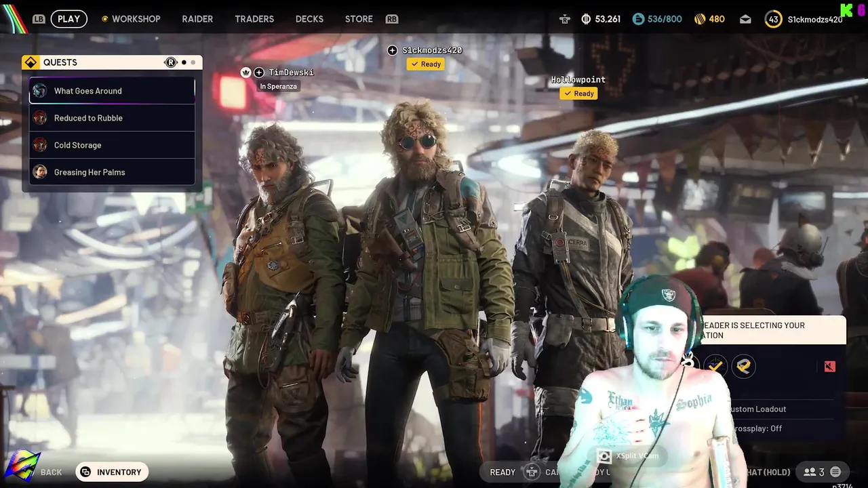Open the Custom Loadout option
This screenshot has width=868, height=488.
click(x=757, y=409)
